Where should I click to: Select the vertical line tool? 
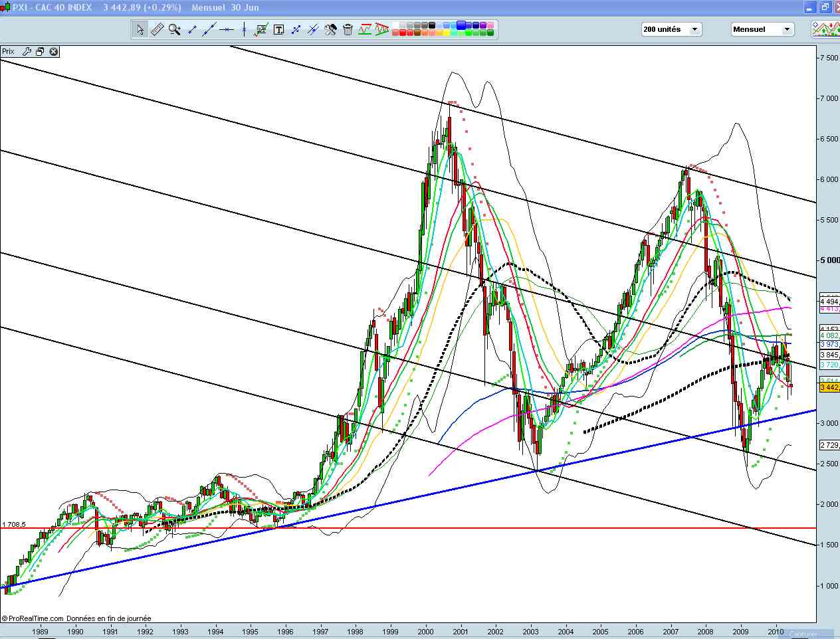[x=245, y=29]
